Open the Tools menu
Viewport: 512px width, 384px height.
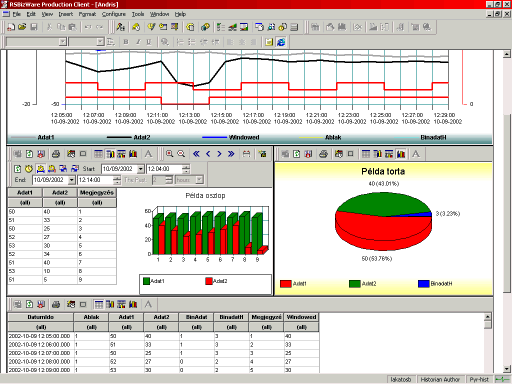(x=138, y=14)
